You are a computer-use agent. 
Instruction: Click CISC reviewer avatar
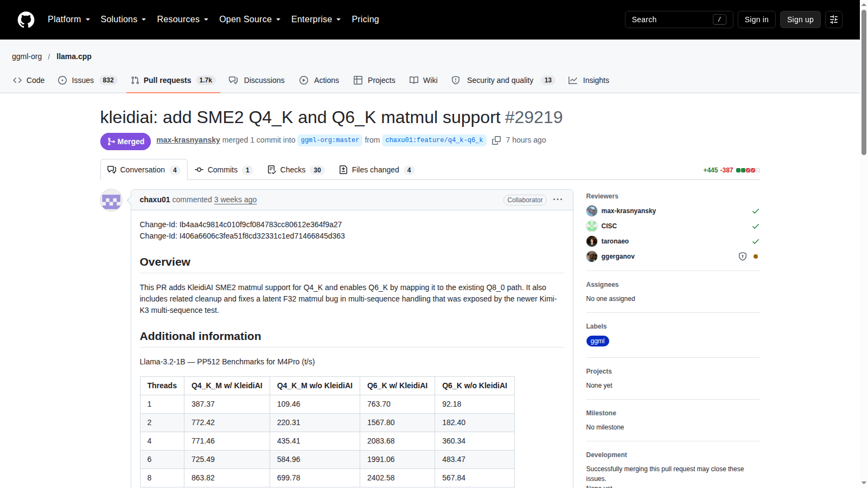coord(592,226)
